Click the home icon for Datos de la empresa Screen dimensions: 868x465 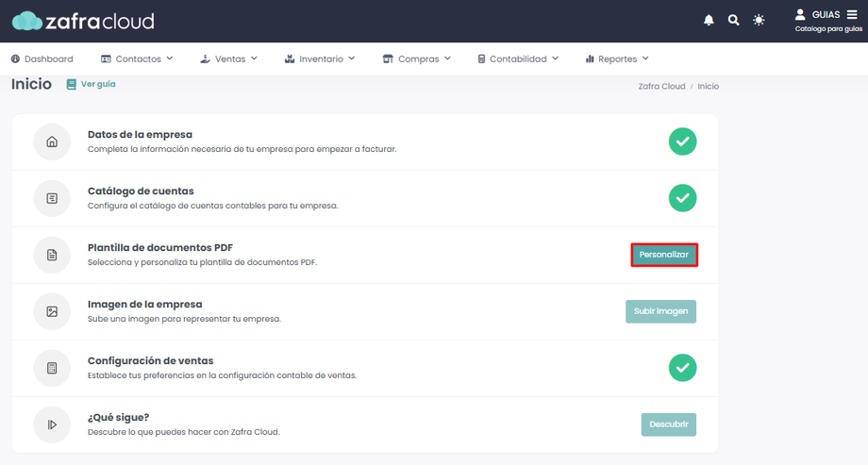(x=52, y=141)
